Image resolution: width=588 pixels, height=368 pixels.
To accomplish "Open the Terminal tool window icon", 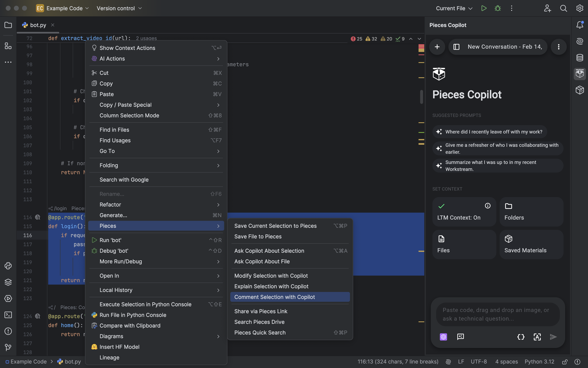I will click(x=8, y=315).
